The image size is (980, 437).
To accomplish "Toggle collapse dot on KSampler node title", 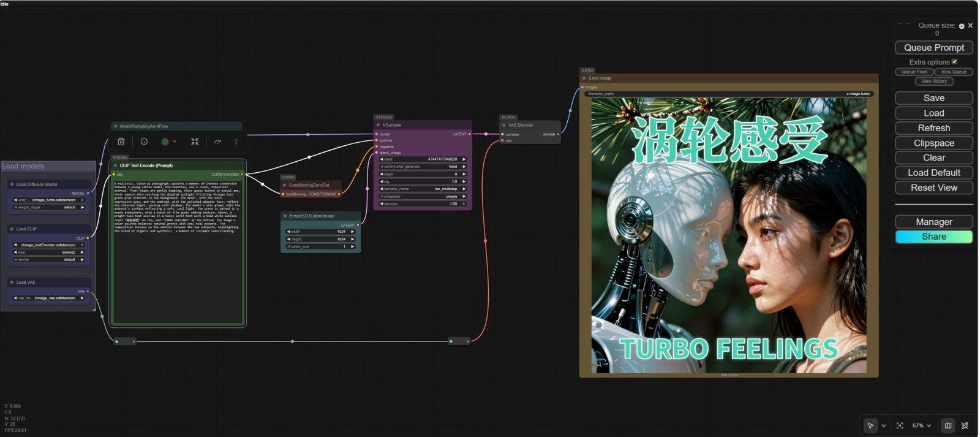I will pyautogui.click(x=378, y=125).
